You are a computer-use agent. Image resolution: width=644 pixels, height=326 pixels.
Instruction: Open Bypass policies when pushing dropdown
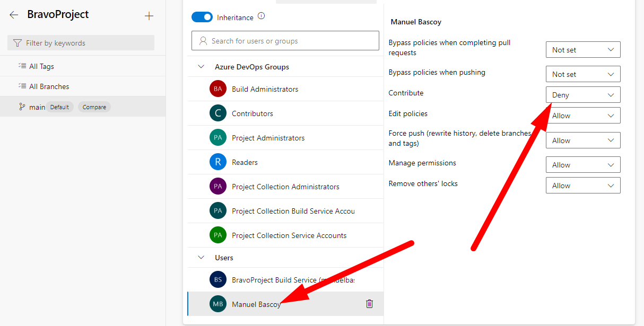pos(582,74)
